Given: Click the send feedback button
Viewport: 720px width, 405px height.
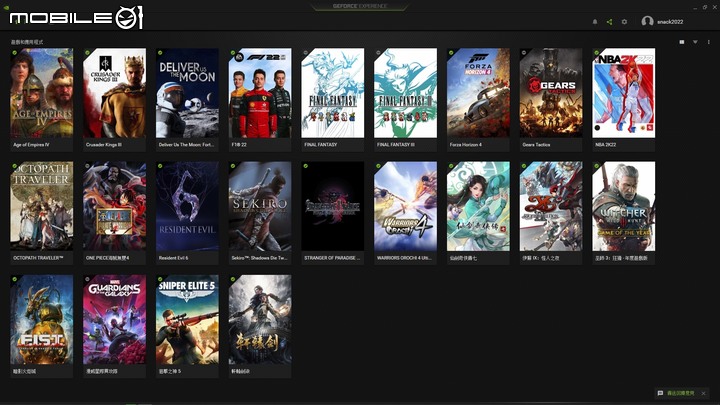Looking at the screenshot, I should (x=676, y=393).
